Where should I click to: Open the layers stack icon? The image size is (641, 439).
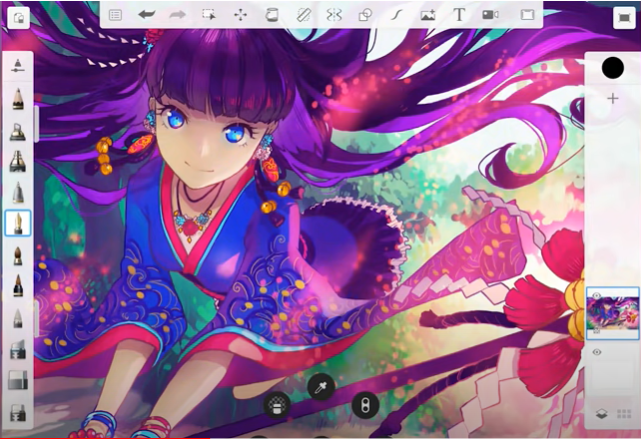[x=601, y=414]
